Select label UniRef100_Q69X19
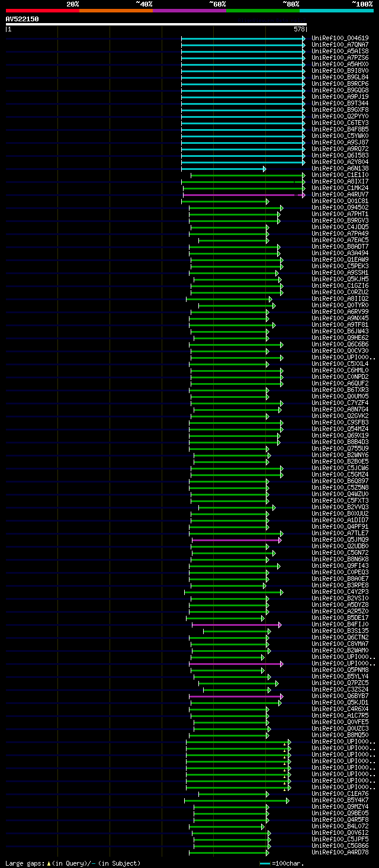 pos(340,435)
